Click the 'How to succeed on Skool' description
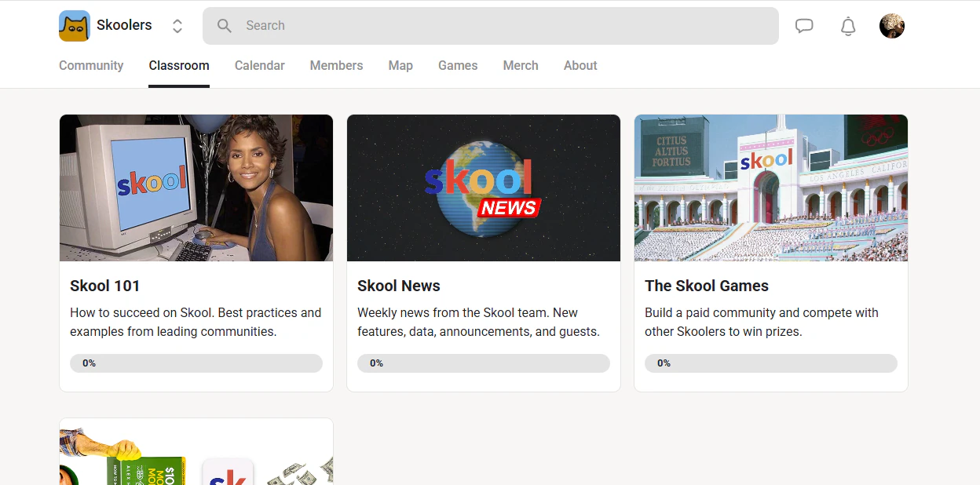980x485 pixels. point(196,322)
